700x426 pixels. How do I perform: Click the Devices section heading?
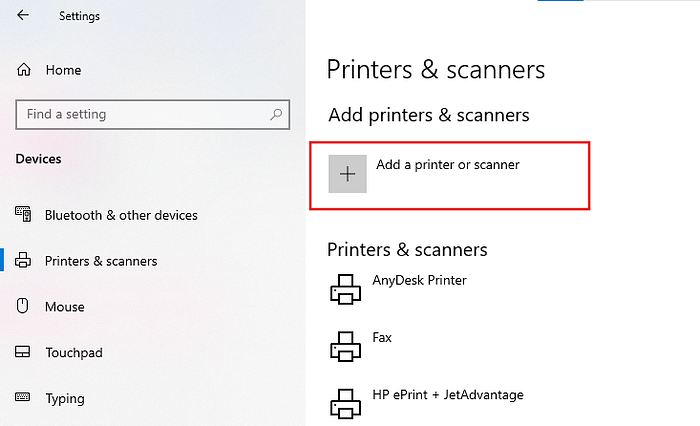[x=38, y=159]
